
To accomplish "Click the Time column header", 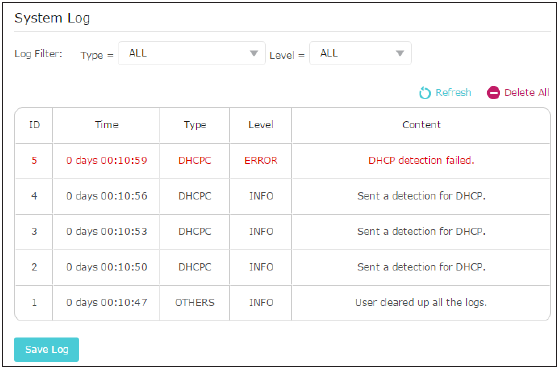I will [107, 125].
